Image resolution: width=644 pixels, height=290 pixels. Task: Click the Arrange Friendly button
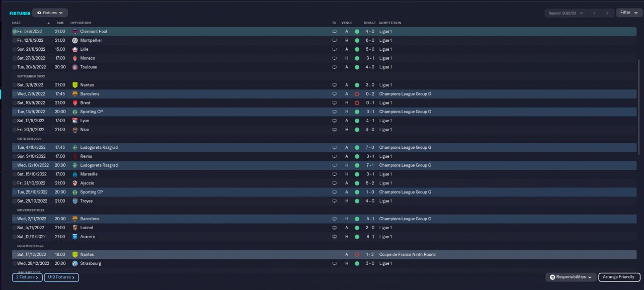click(619, 277)
